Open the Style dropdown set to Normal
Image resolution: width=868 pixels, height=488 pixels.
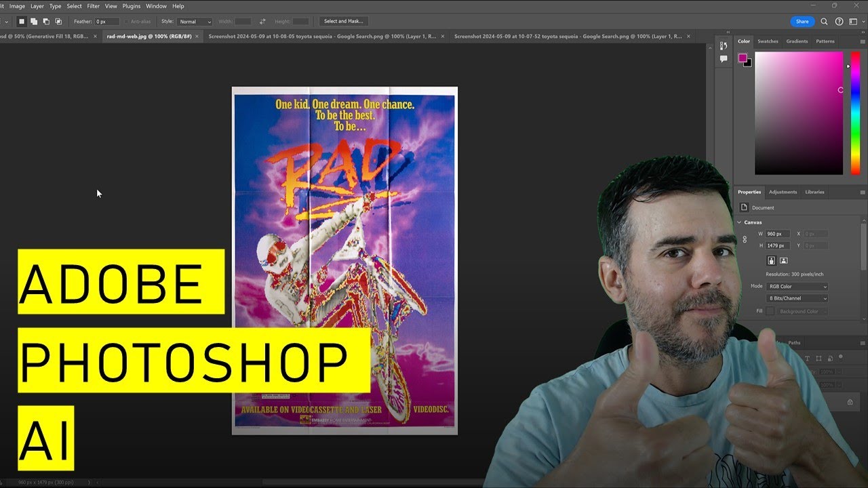click(195, 22)
